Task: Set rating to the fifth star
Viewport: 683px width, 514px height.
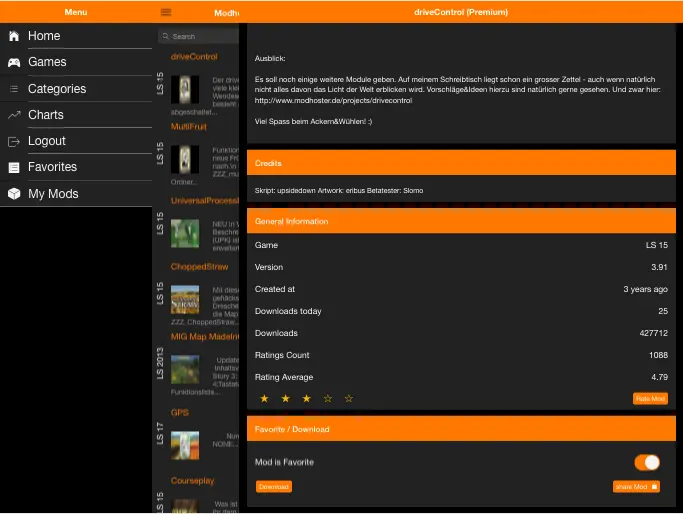Action: click(x=349, y=399)
